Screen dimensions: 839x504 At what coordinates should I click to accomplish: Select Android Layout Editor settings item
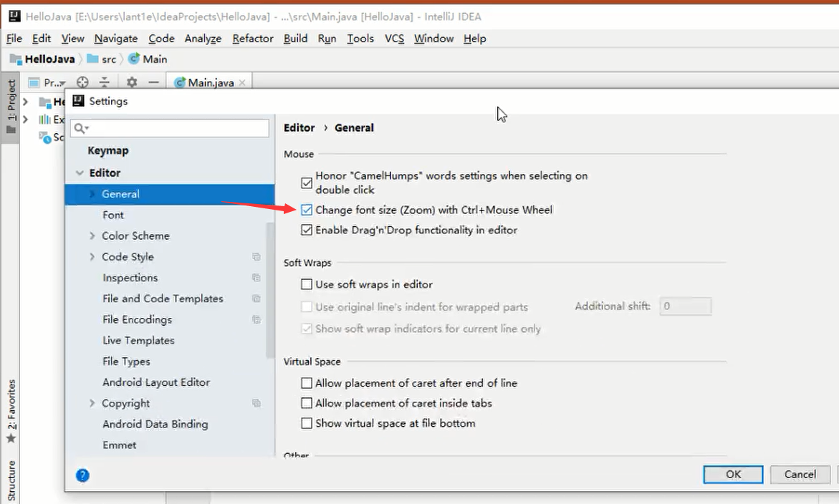tap(156, 383)
